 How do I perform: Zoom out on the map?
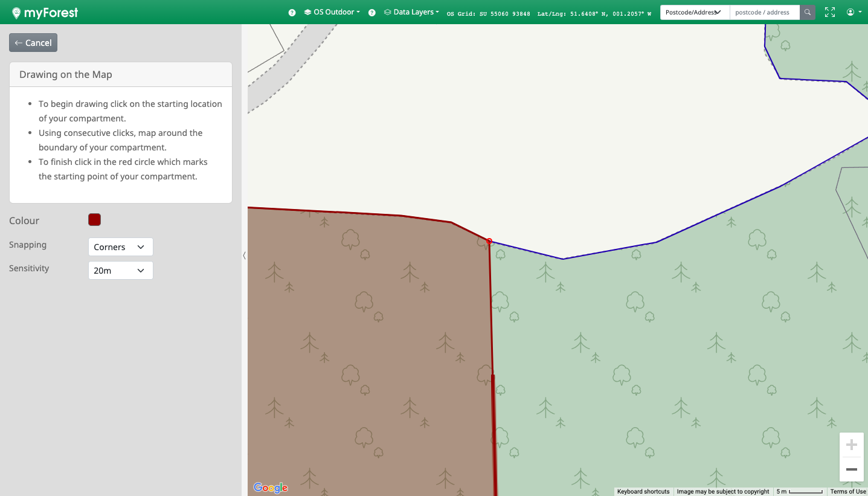[x=851, y=469]
